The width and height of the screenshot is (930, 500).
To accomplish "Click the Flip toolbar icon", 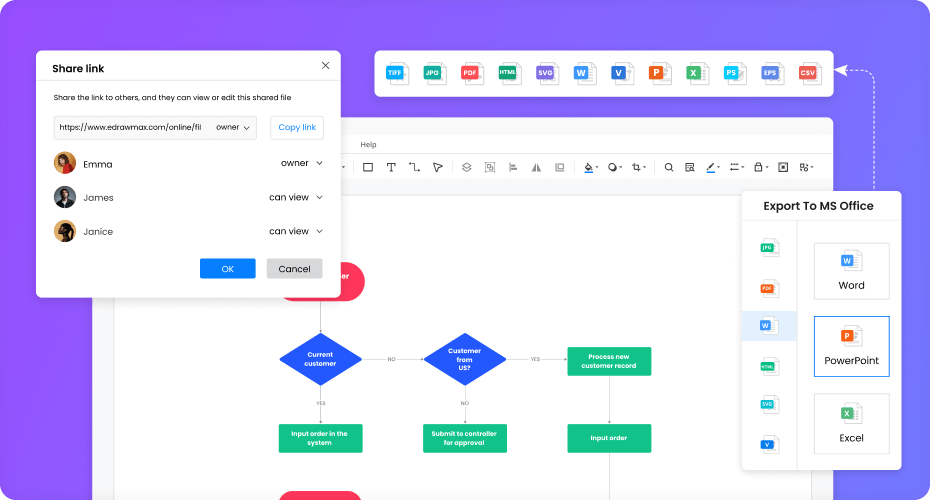I will click(x=536, y=167).
